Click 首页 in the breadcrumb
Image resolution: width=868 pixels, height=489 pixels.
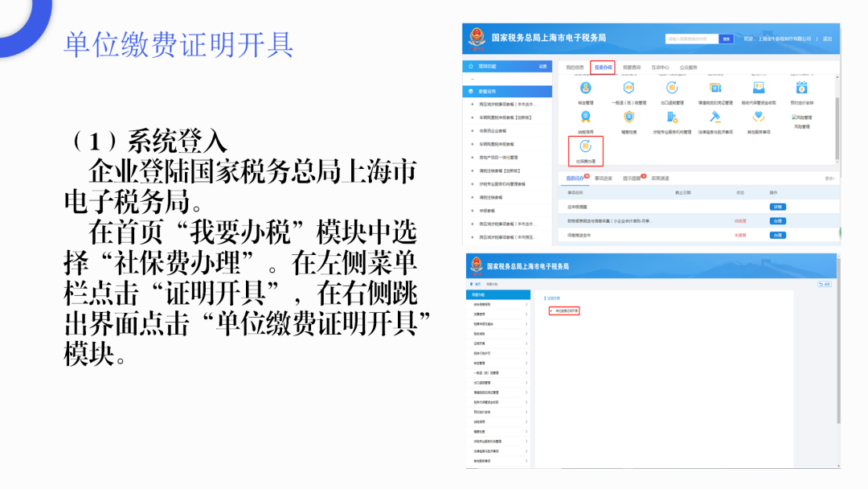click(x=477, y=284)
